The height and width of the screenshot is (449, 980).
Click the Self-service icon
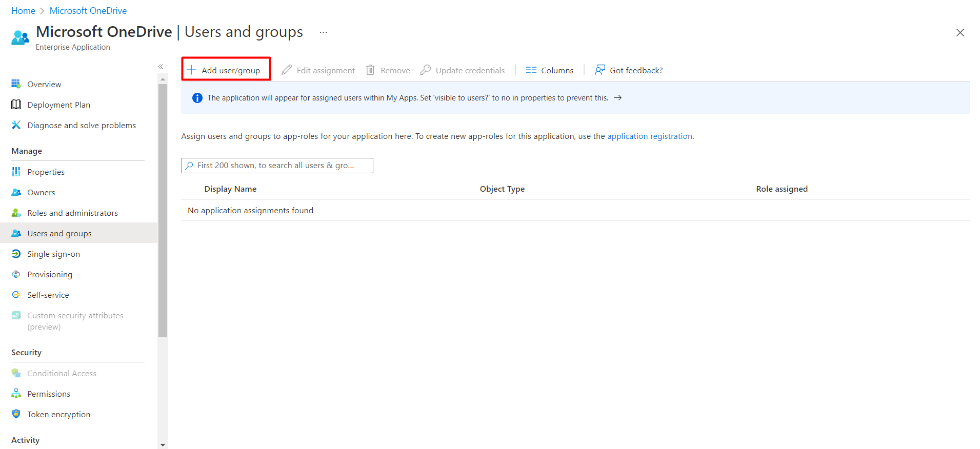(x=16, y=295)
